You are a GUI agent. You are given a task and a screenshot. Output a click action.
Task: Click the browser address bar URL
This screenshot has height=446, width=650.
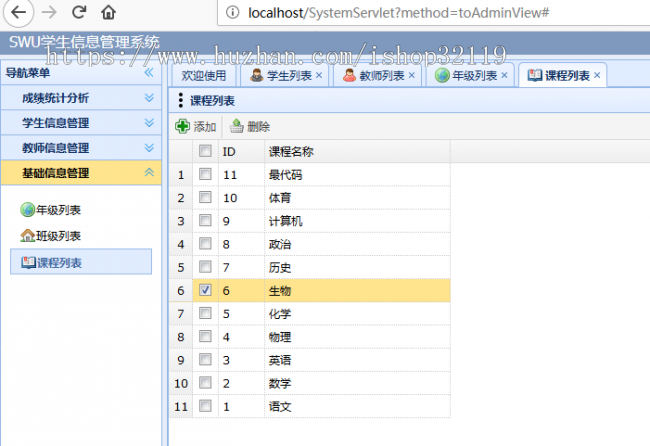pyautogui.click(x=399, y=13)
